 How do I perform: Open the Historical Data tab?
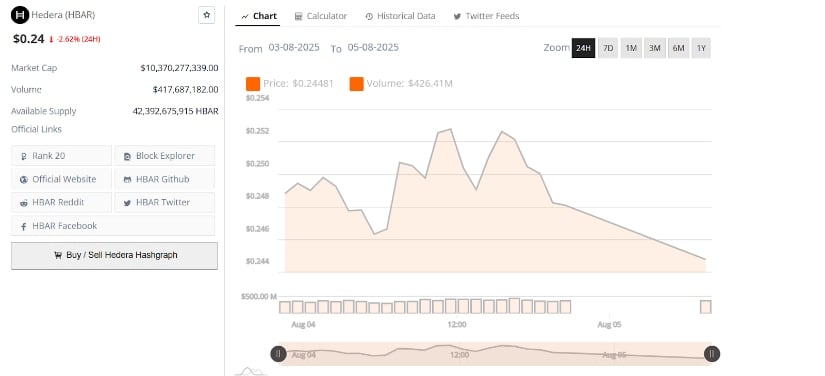click(x=400, y=16)
